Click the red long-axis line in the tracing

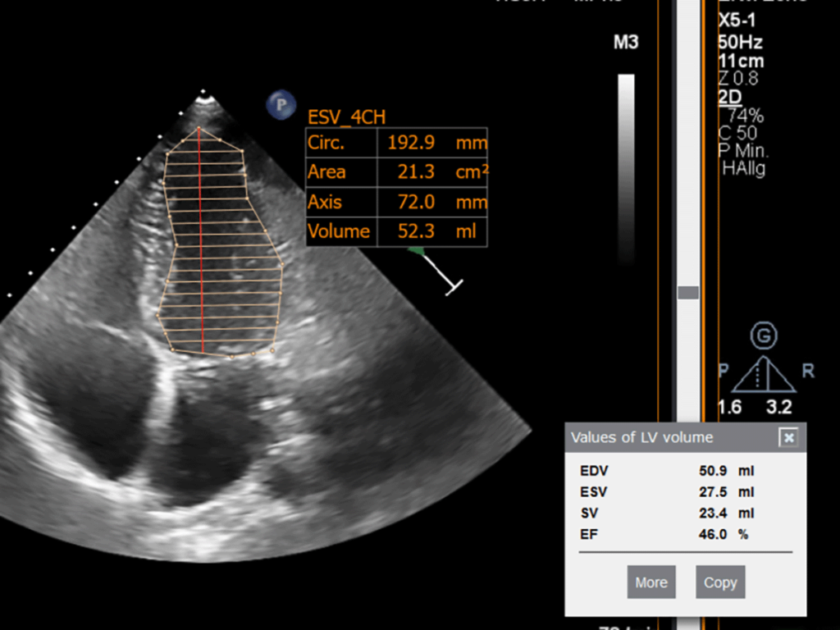point(201,240)
